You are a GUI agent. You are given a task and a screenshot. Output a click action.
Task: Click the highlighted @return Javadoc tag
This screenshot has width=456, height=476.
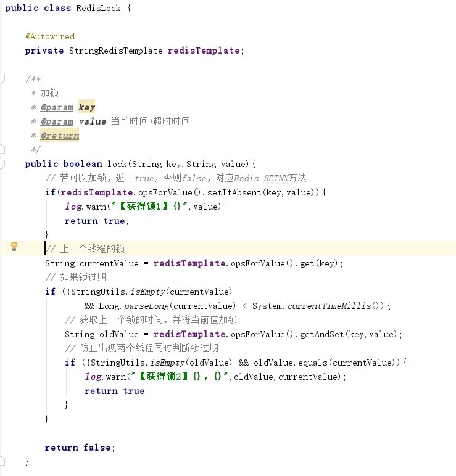coord(60,136)
